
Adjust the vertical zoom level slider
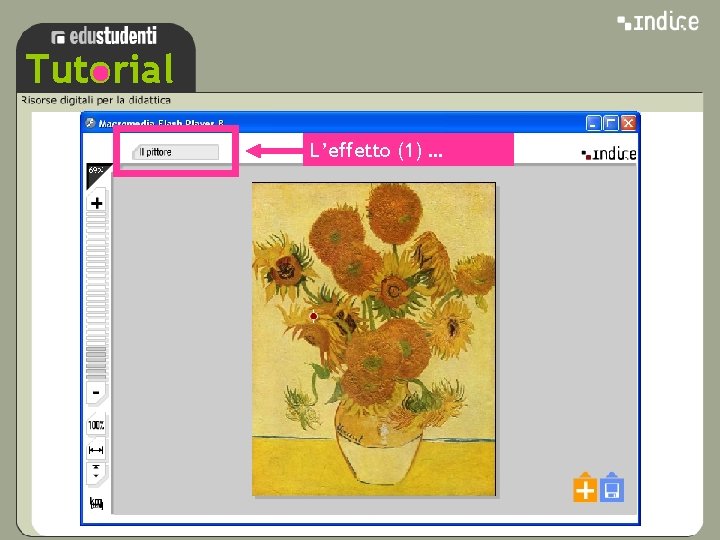[96, 296]
